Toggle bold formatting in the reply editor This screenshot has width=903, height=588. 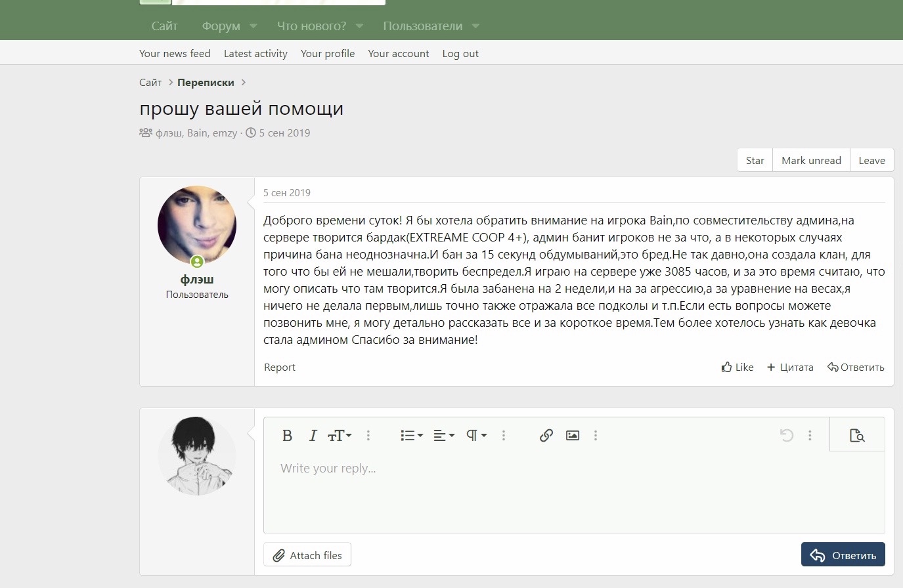point(287,435)
